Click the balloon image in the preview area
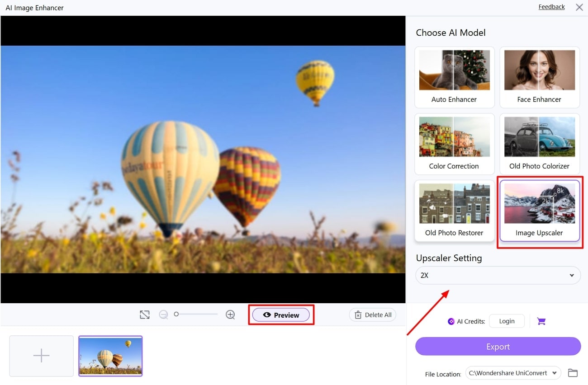This screenshot has width=588, height=385. pos(203,160)
